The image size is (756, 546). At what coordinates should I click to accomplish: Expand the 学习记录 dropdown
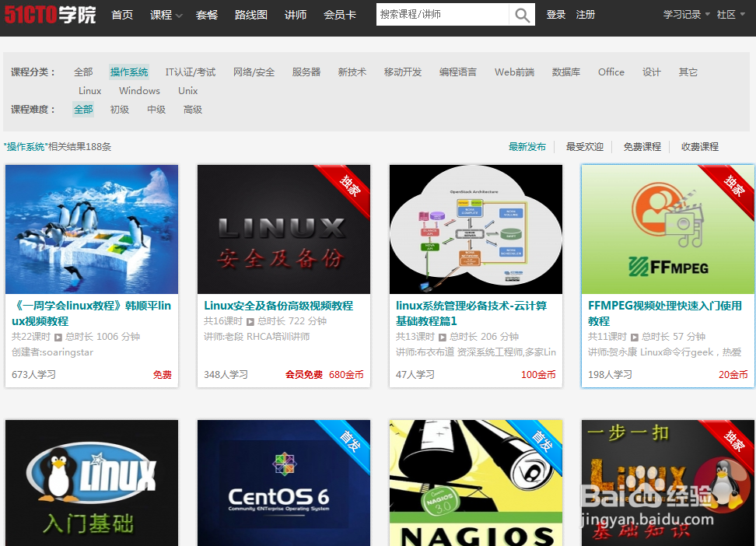click(x=686, y=15)
